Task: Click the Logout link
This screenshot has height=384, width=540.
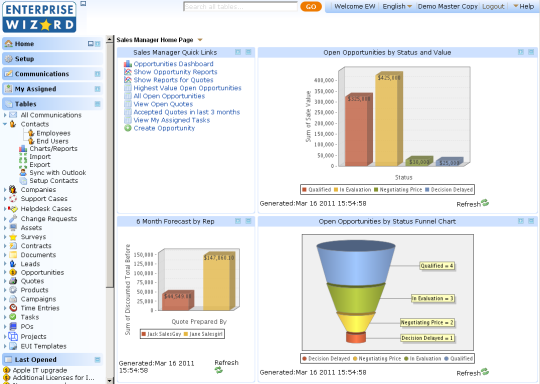Action: point(493,6)
